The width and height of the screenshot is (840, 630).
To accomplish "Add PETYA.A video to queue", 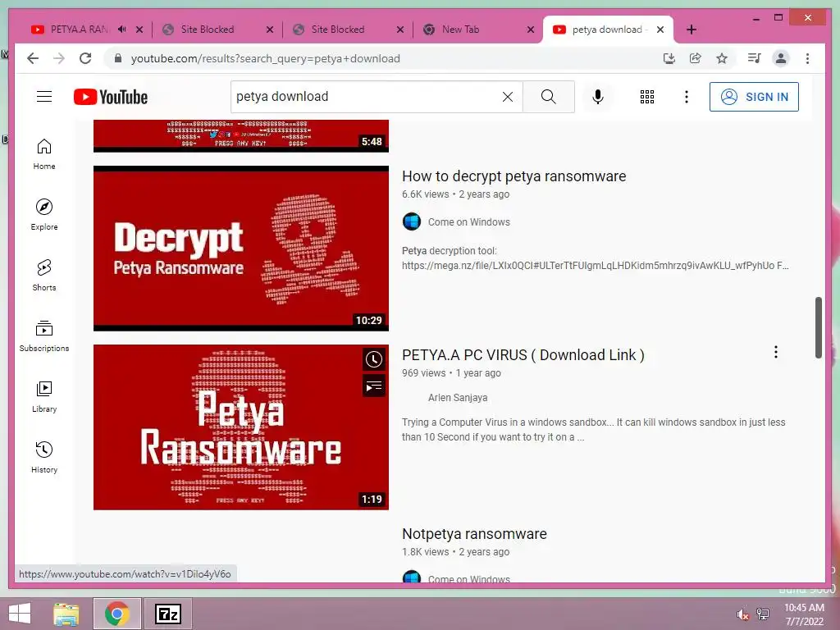I will click(x=374, y=386).
